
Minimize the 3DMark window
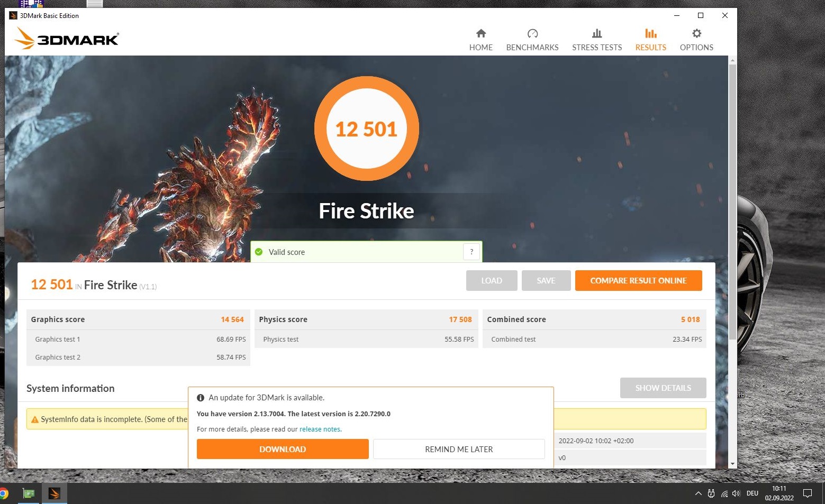click(677, 15)
